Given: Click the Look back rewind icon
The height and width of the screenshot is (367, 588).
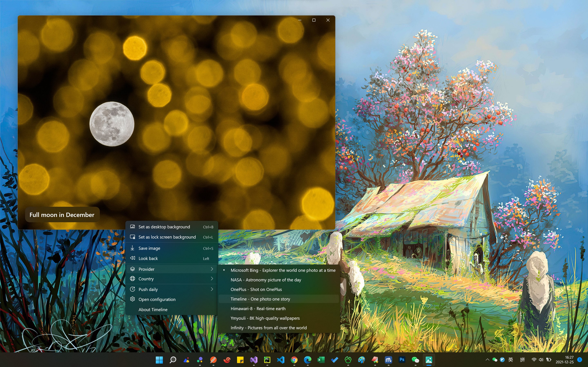Looking at the screenshot, I should (x=133, y=258).
